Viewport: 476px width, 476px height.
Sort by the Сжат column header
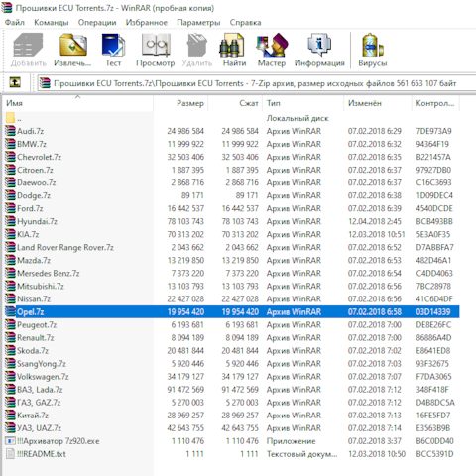coord(235,103)
